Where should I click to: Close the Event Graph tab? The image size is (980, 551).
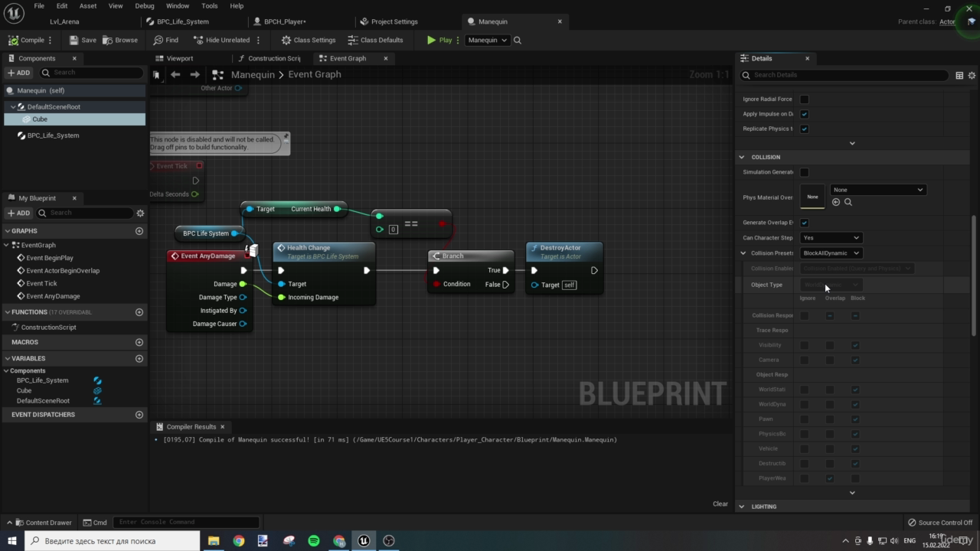pos(386,58)
